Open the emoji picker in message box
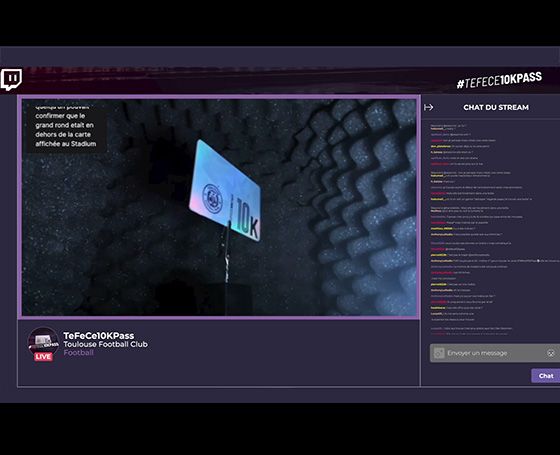The width and height of the screenshot is (560, 455). 551,353
